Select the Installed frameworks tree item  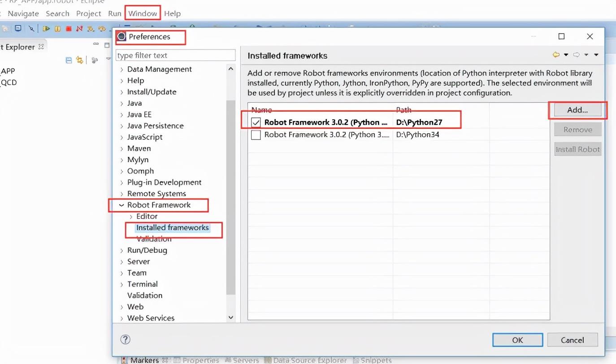pos(173,228)
